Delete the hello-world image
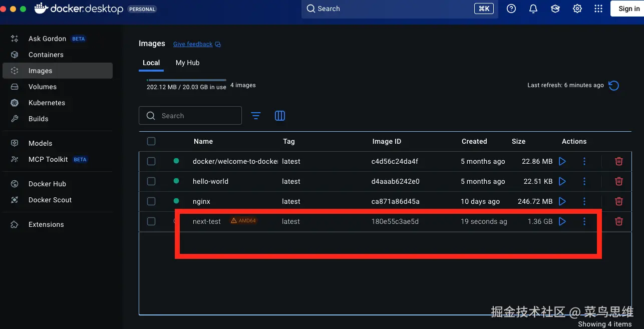This screenshot has width=644, height=329. point(619,181)
